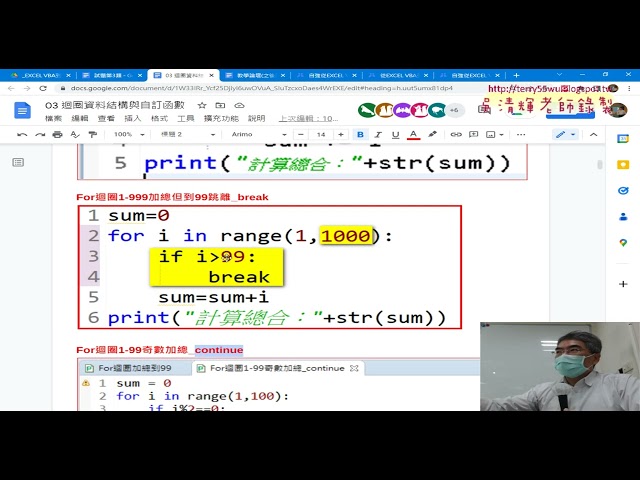Screen dimensions: 640x480
Task: Increase font size with plus button
Action: tap(341, 134)
